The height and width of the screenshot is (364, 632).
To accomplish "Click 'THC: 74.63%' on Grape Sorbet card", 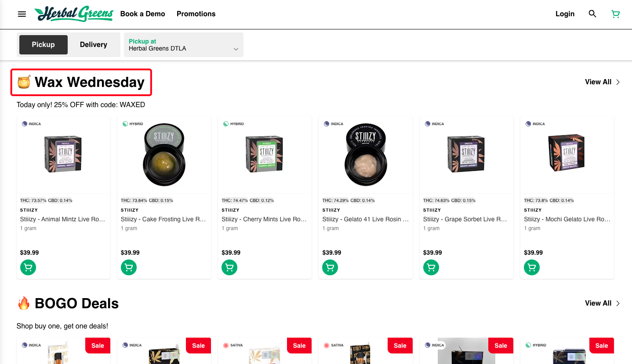I will pos(436,201).
